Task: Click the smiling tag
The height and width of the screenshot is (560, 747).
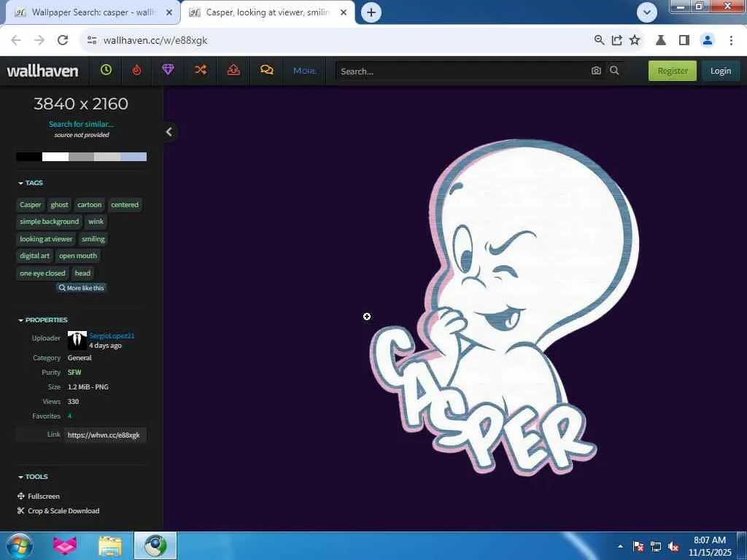Action: tap(93, 239)
